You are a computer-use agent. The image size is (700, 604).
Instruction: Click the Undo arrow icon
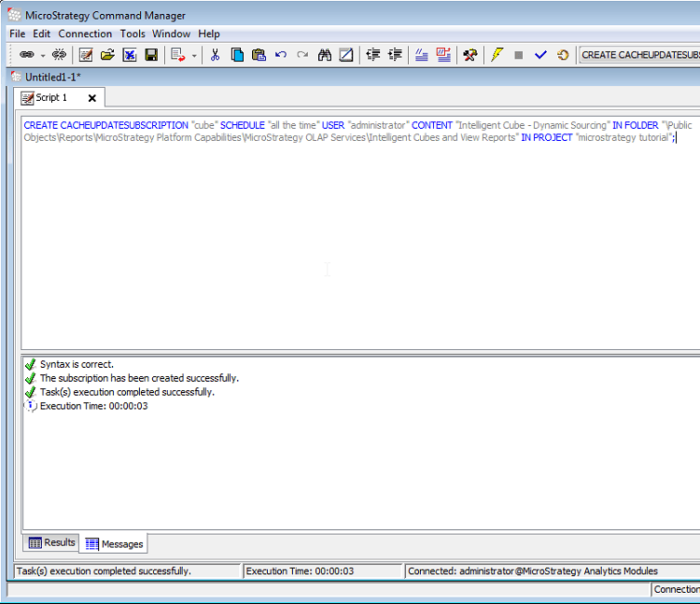pos(280,55)
